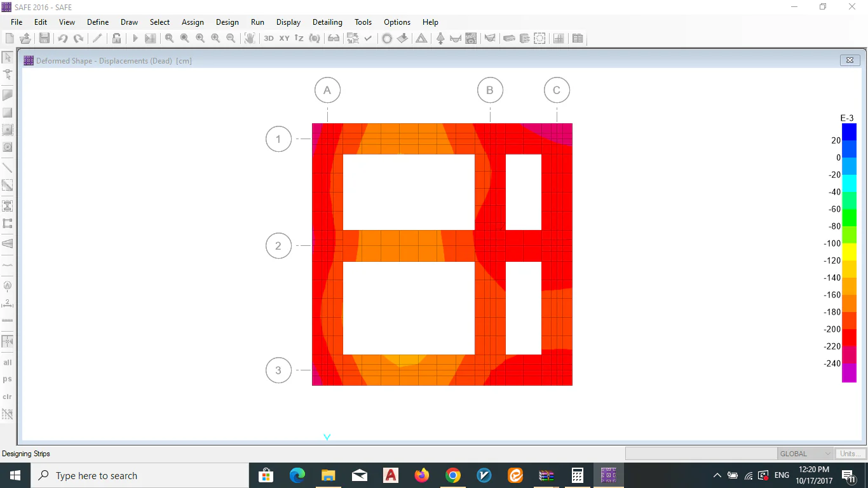Click the 'ps' previous selection button
Image resolution: width=868 pixels, height=488 pixels.
8,379
